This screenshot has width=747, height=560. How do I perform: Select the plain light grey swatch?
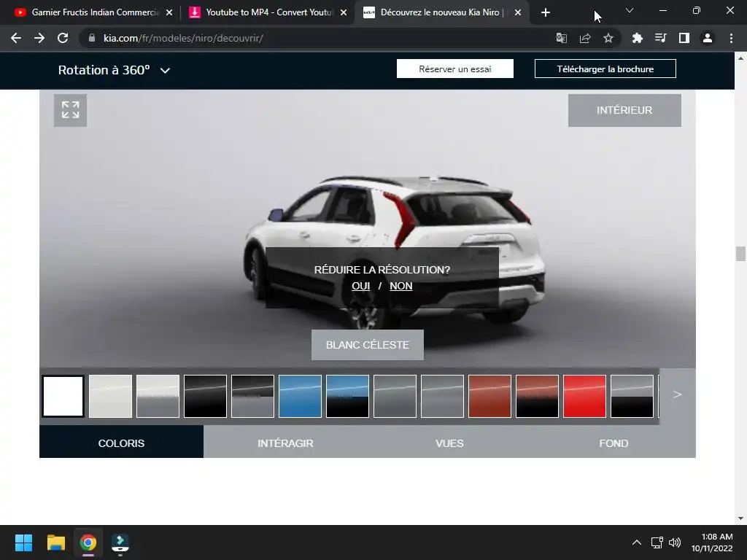pos(111,396)
